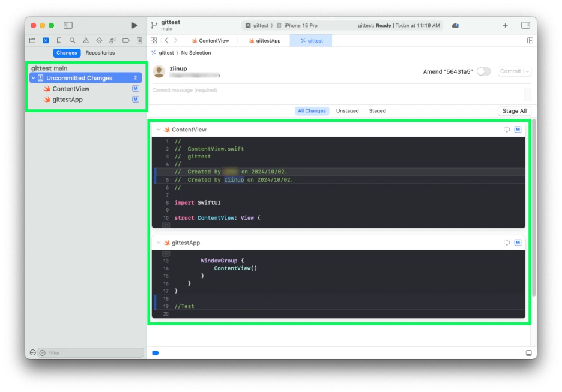Click the M status badge in gittestApp diff header
Viewport: 562px width, 392px height.
pos(518,243)
